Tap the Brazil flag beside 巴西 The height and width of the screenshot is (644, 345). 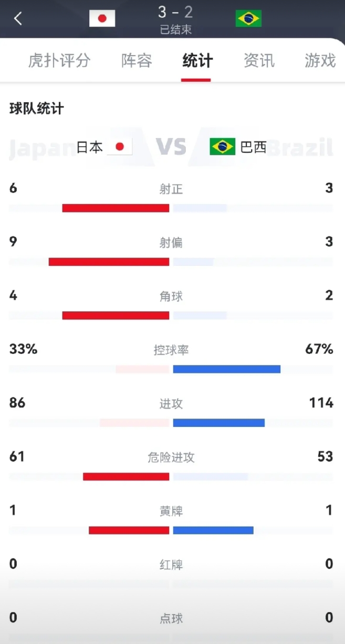tap(222, 147)
